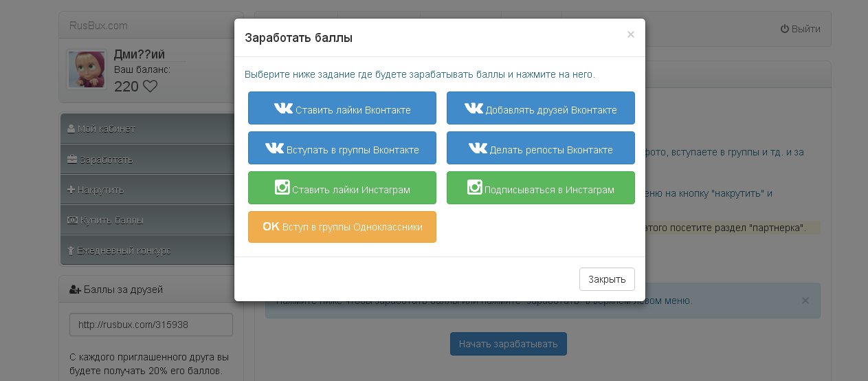
Task: Dismiss the Заработать баллы modal via X
Action: click(x=631, y=34)
